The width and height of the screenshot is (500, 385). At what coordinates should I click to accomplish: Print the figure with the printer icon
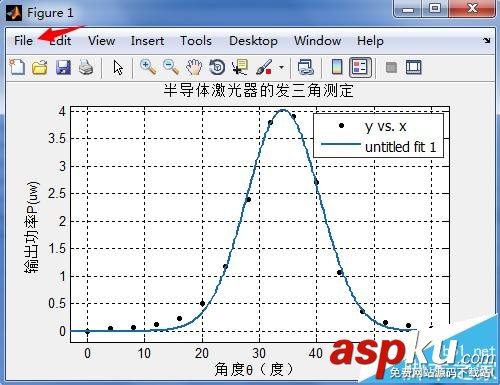point(86,67)
